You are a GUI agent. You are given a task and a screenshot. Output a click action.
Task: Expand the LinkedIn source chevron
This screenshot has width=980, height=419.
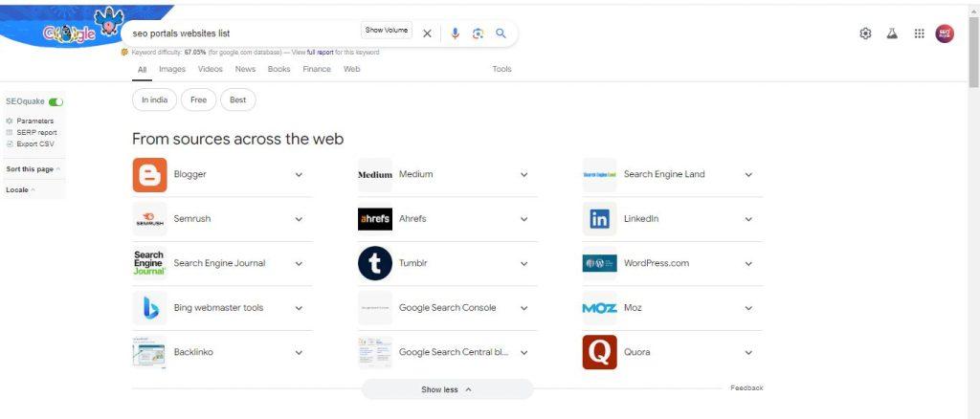pos(748,219)
